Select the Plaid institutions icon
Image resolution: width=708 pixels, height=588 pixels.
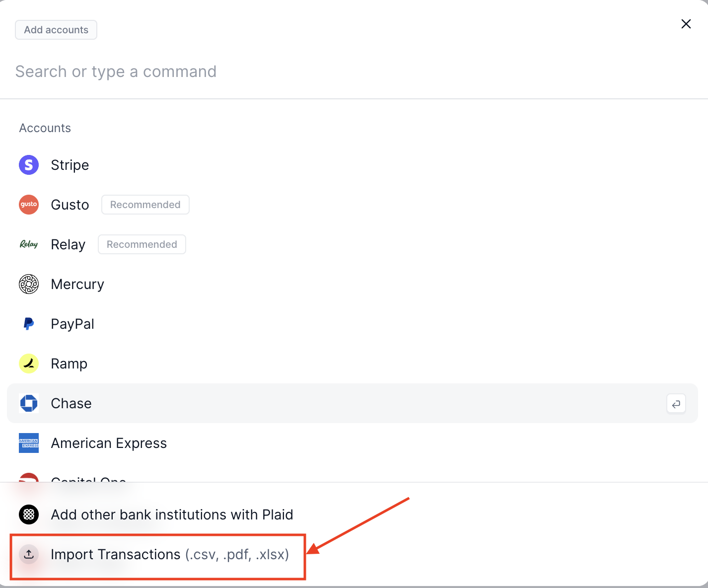point(28,514)
